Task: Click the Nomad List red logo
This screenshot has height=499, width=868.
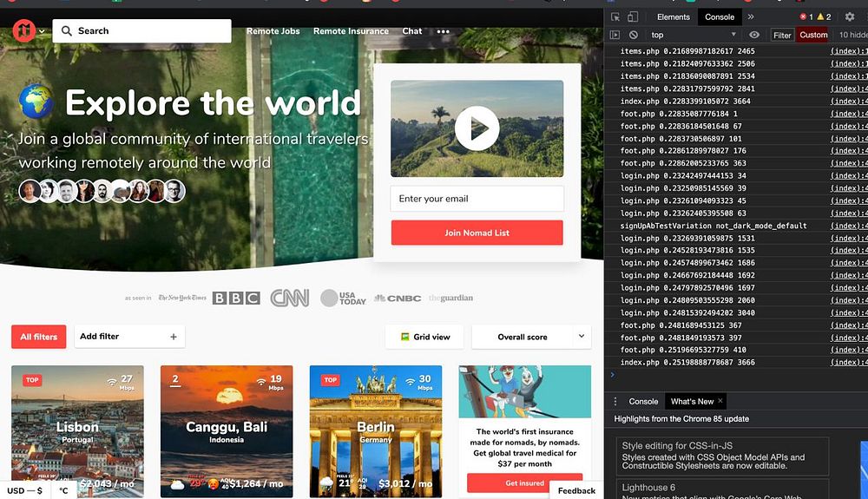Action: (23, 31)
